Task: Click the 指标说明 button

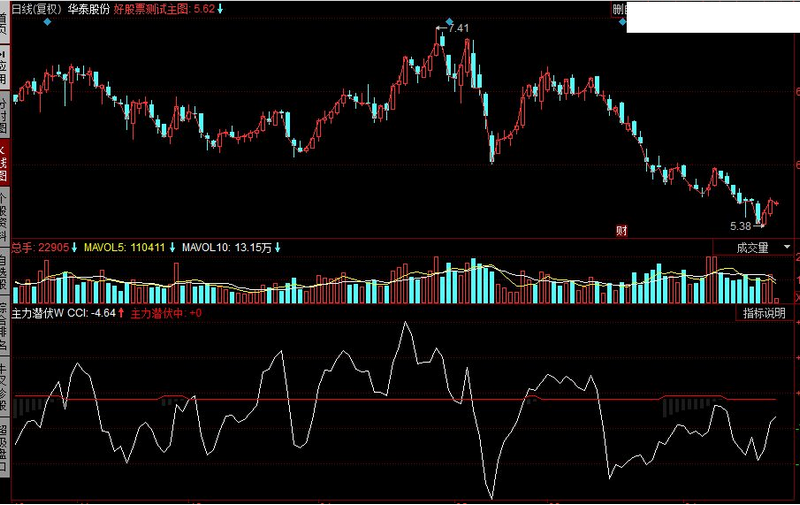Action: coord(765,314)
